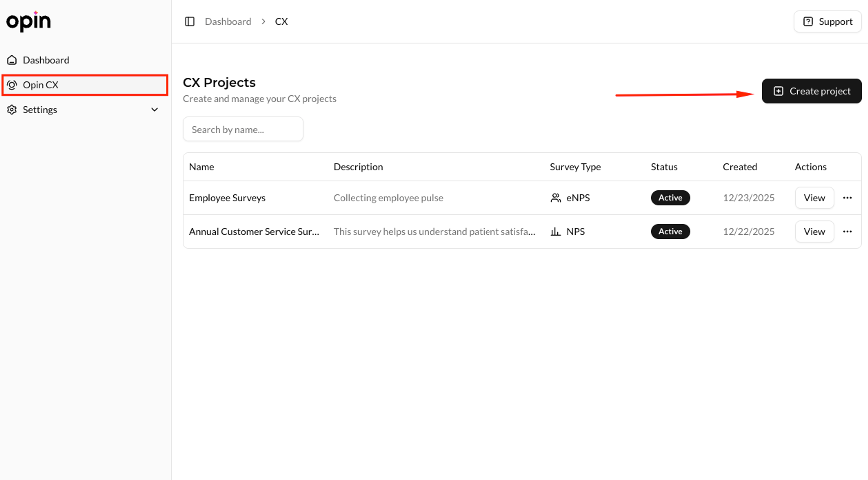Open more actions for Annual Customer Service Survey
This screenshot has width=868, height=480.
(x=847, y=232)
